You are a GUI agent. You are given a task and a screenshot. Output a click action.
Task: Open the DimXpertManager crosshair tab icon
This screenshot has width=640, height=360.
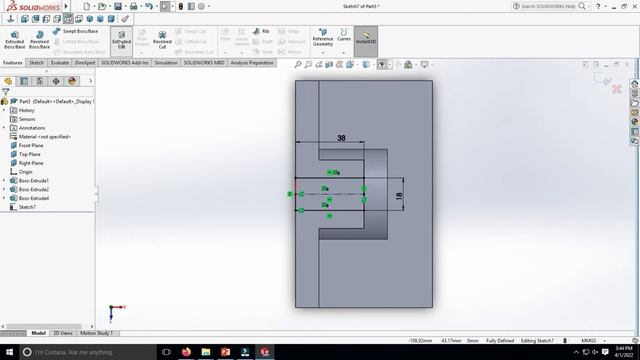click(56, 81)
